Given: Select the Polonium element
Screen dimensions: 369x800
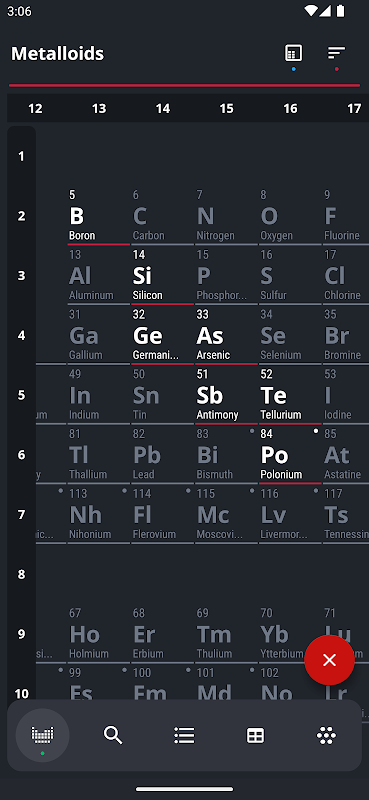Looking at the screenshot, I should (x=290, y=455).
